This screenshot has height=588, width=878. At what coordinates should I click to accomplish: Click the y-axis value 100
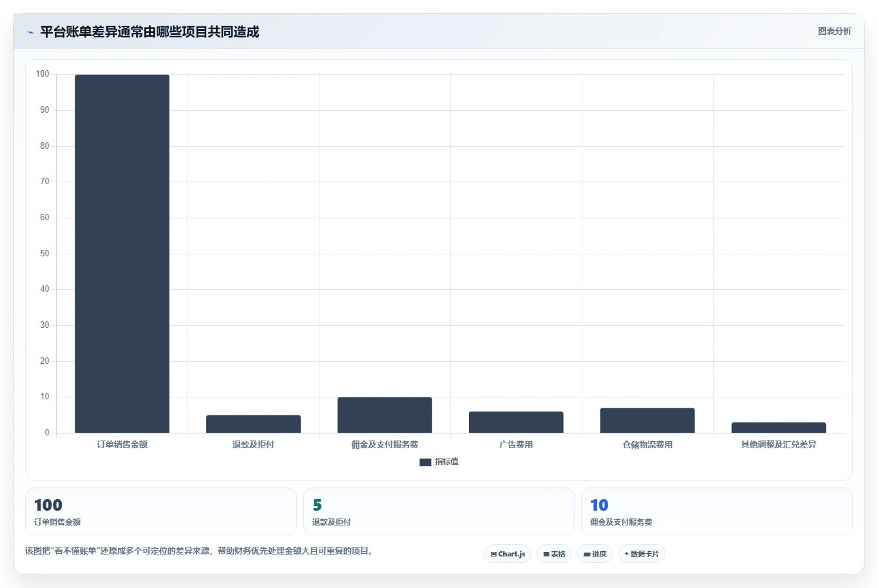coord(43,74)
